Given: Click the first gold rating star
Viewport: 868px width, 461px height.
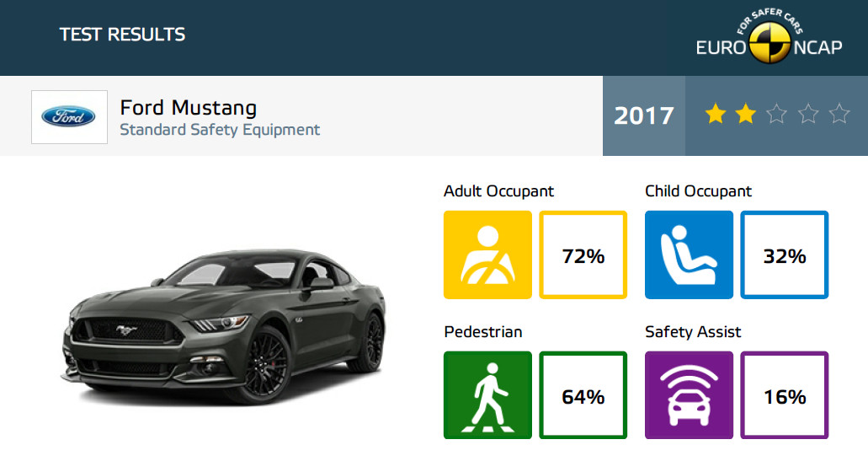Looking at the screenshot, I should [716, 114].
